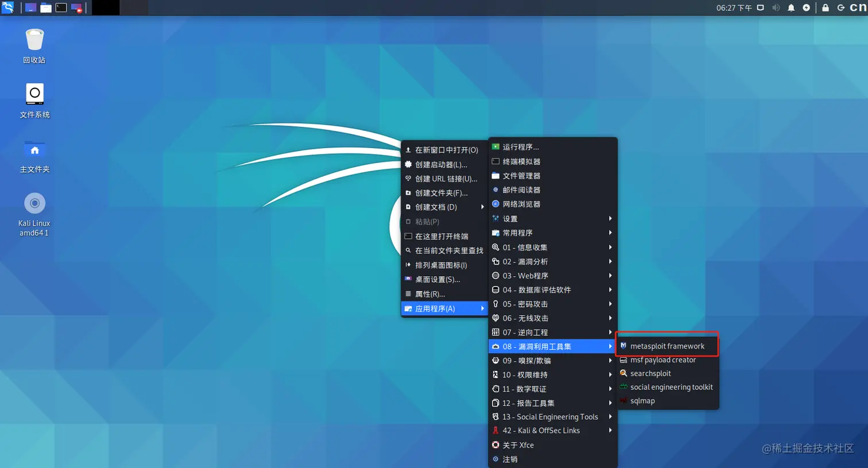Choose 创建 URL 链接(U)... entry
This screenshot has height=468, width=868.
pos(444,179)
